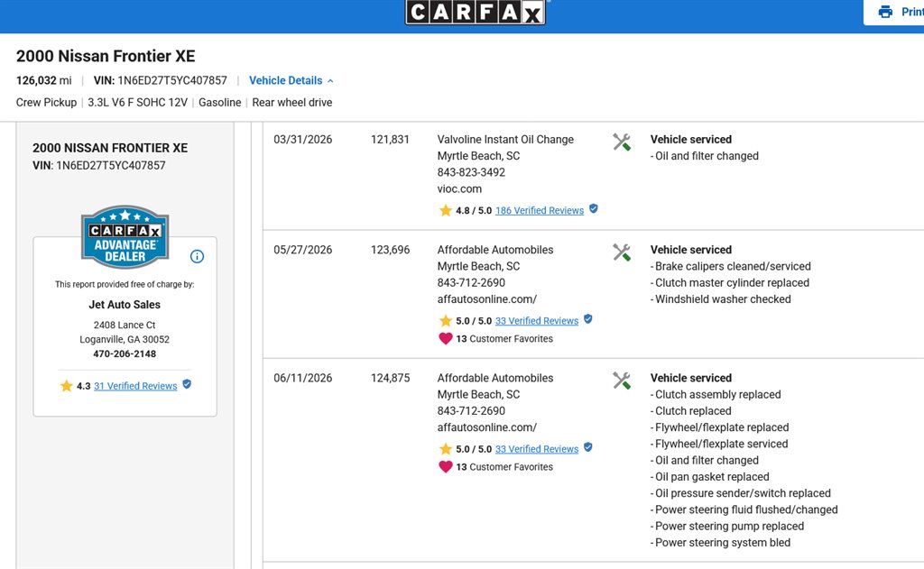Click mileage value 121,831
The image size is (924, 569).
pos(390,140)
